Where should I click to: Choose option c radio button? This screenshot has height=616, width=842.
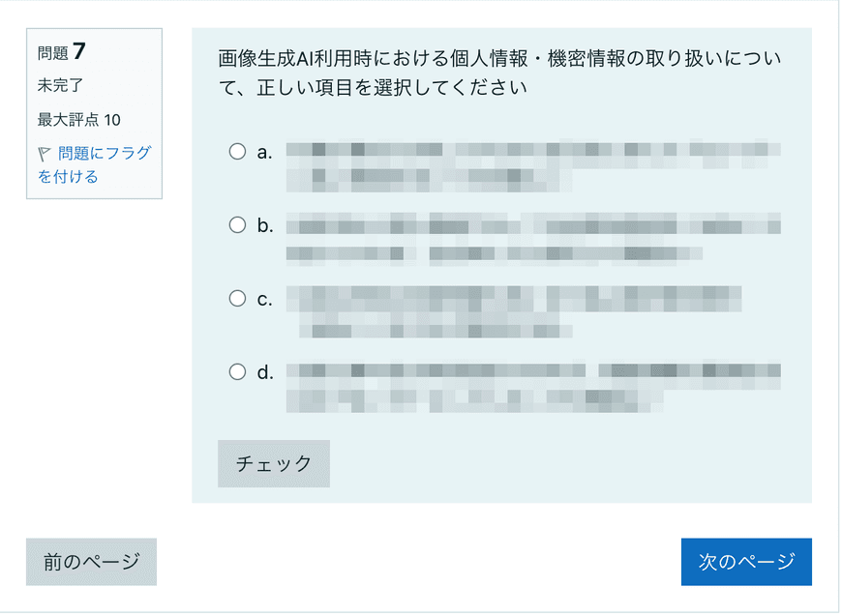pos(237,299)
